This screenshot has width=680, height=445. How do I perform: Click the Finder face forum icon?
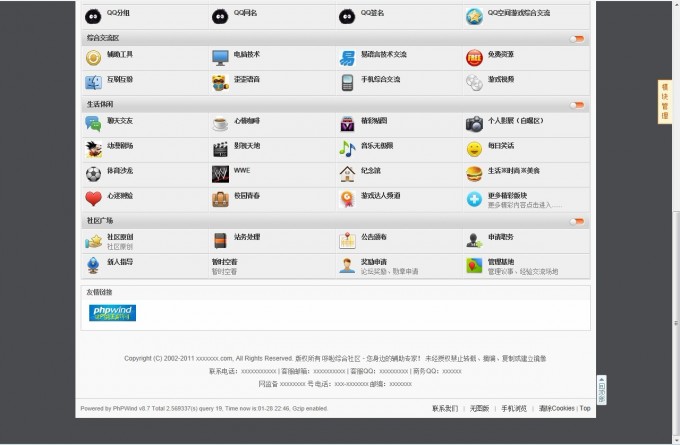click(x=93, y=82)
